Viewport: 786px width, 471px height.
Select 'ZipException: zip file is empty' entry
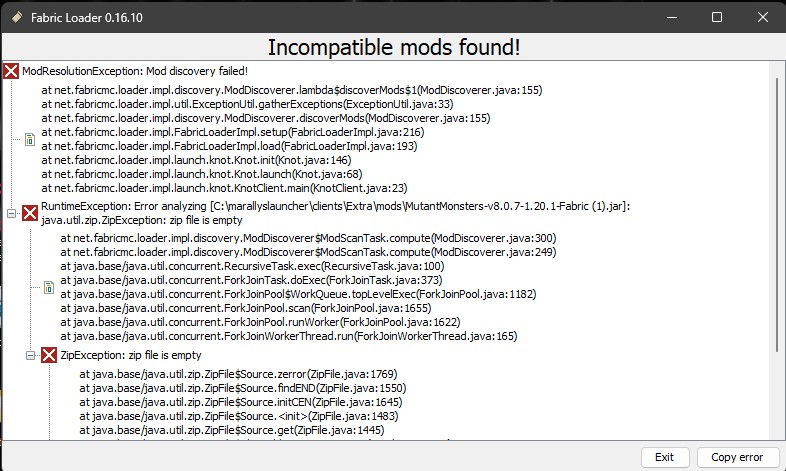(131, 355)
